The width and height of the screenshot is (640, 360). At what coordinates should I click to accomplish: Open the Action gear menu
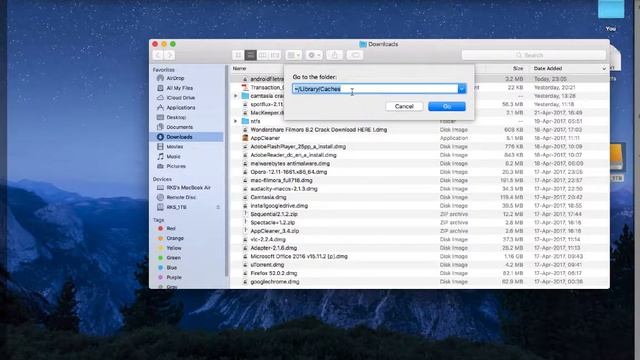[314, 55]
